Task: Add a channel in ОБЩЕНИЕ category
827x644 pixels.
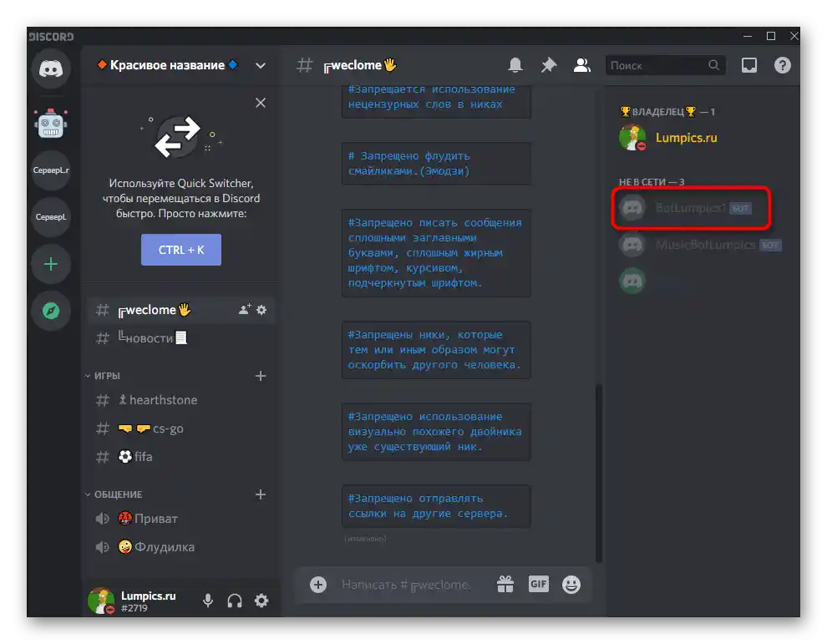Action: (261, 494)
